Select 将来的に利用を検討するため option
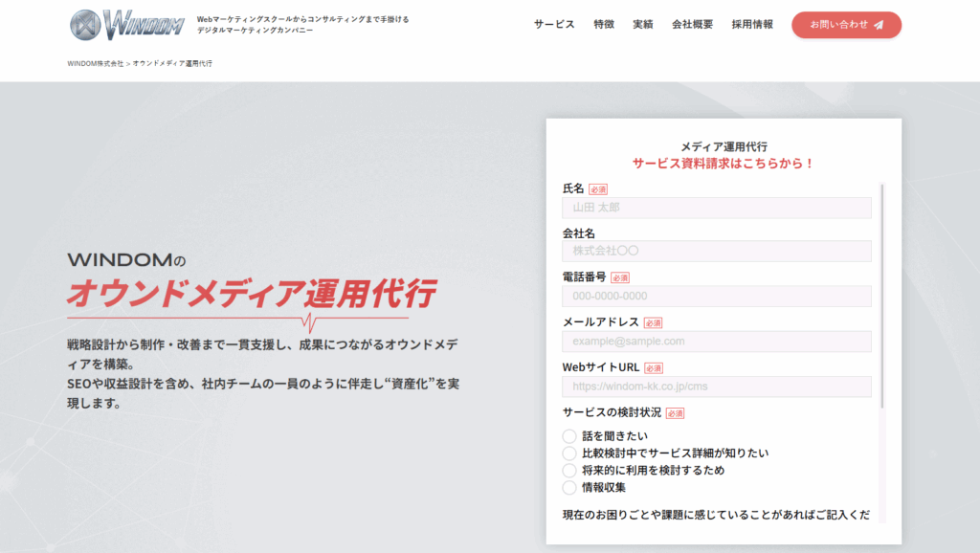980x553 pixels. (x=569, y=471)
